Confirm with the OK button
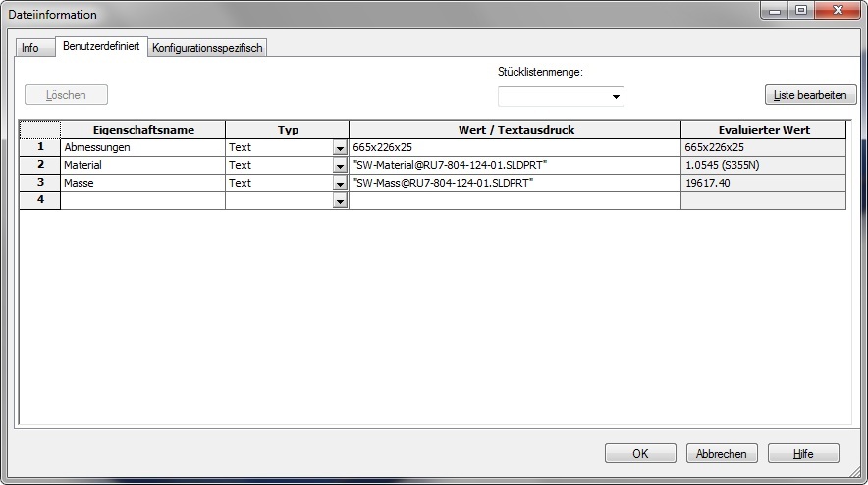This screenshot has width=868, height=485. [x=640, y=454]
